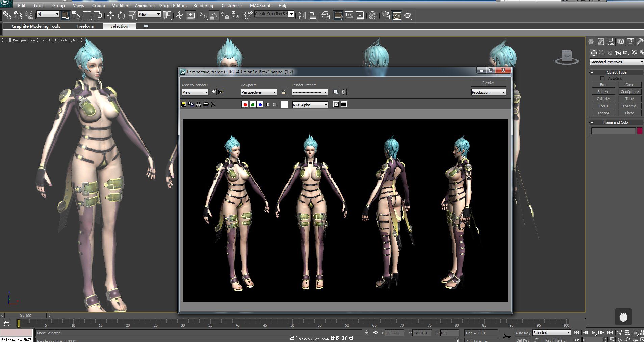The height and width of the screenshot is (342, 644).
Task: Click the white color swatch in render window
Action: (284, 105)
